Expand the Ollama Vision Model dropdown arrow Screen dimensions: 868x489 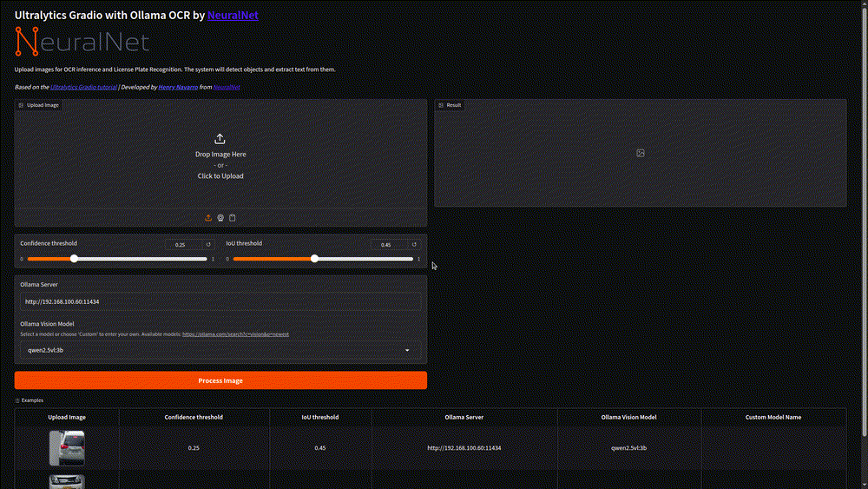(x=408, y=351)
